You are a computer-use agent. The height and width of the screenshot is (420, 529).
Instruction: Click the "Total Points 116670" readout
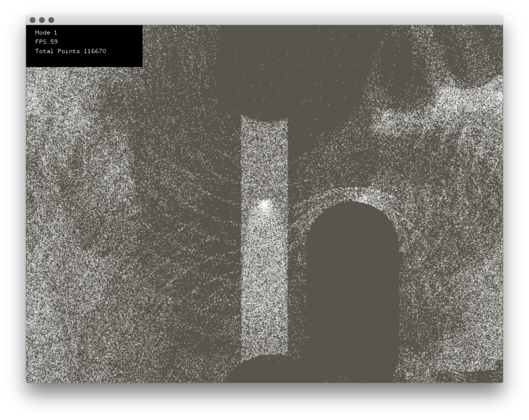(70, 51)
